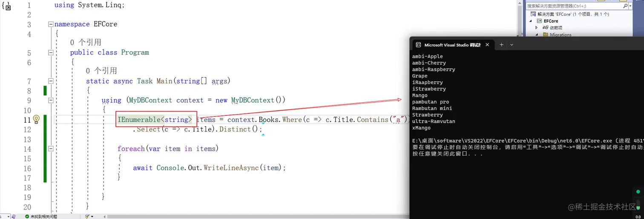Click 'Distinct' in line 12
Image resolution: width=644 pixels, height=219 pixels.
(235, 130)
